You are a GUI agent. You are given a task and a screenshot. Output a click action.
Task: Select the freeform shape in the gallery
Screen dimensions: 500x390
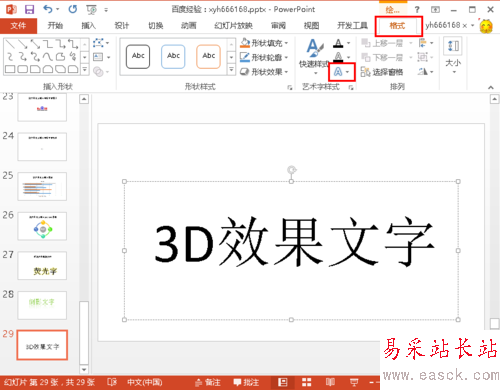pyautogui.click(x=60, y=57)
